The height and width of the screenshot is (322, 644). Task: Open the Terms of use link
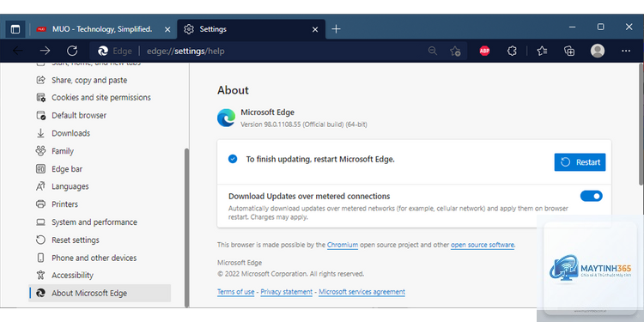(x=236, y=292)
